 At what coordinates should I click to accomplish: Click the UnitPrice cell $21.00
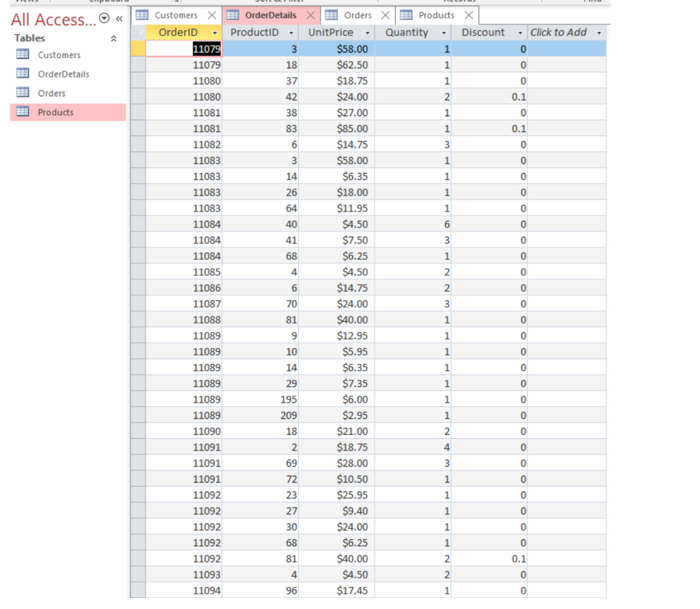(336, 431)
